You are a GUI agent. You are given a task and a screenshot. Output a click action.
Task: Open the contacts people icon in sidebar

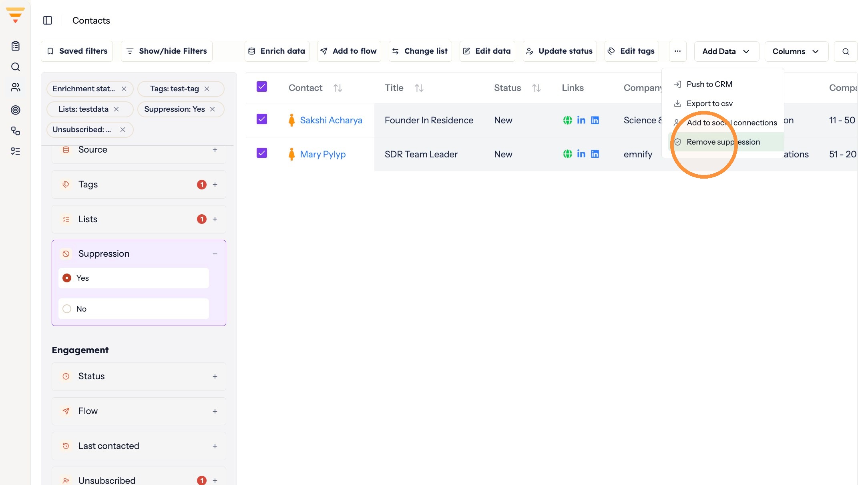[16, 87]
